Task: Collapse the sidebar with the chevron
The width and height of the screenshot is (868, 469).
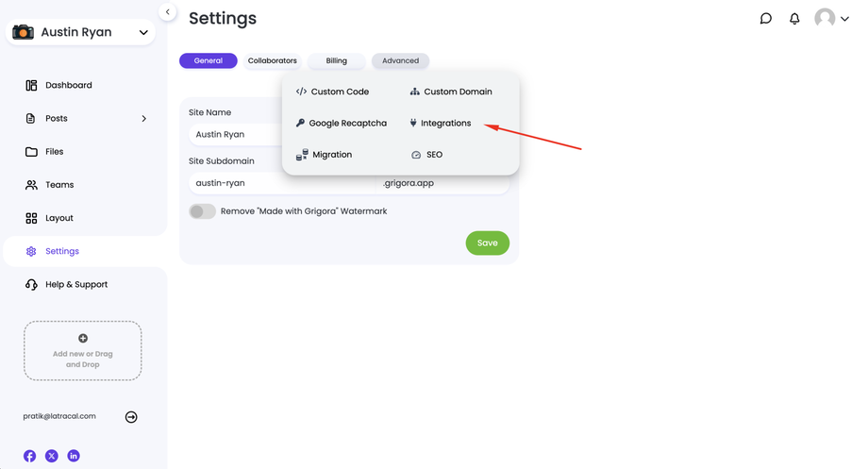Action: [x=167, y=12]
